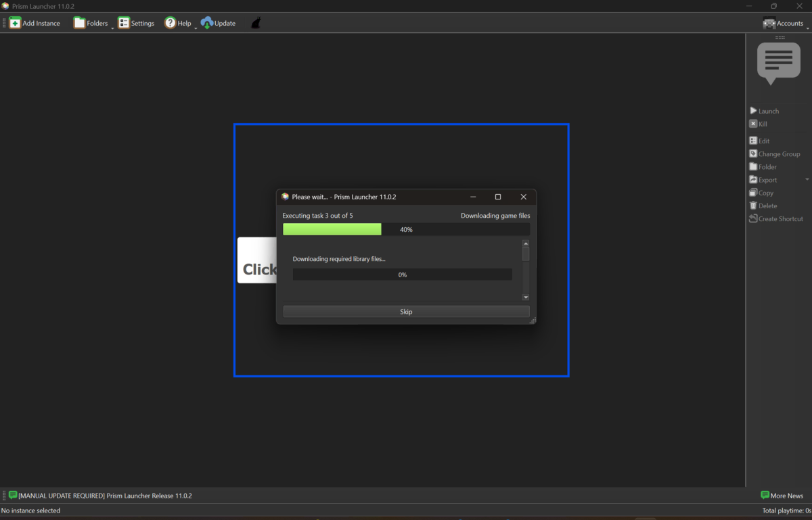Click the news speech bubble icon

pyautogui.click(x=778, y=62)
